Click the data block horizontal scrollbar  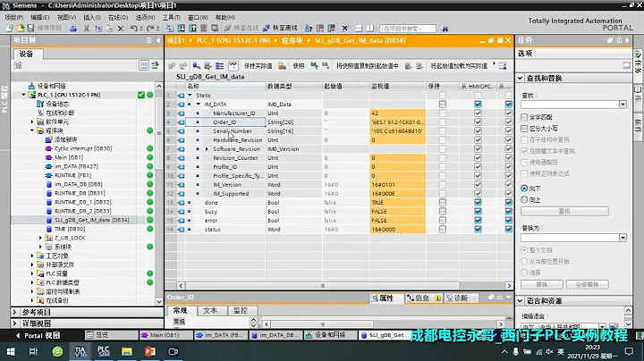[x=322, y=286]
